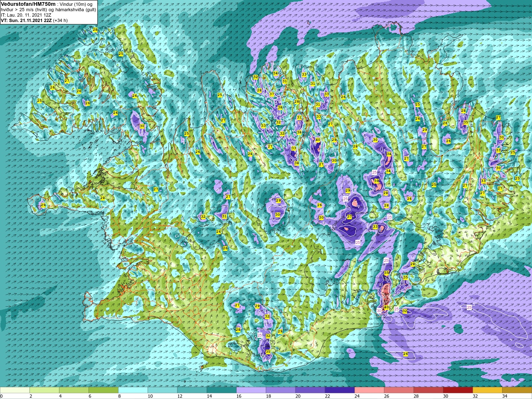Click the 18–20 m/s light purple legend swatch
Viewport: 532px width, 399px height.
point(281,390)
